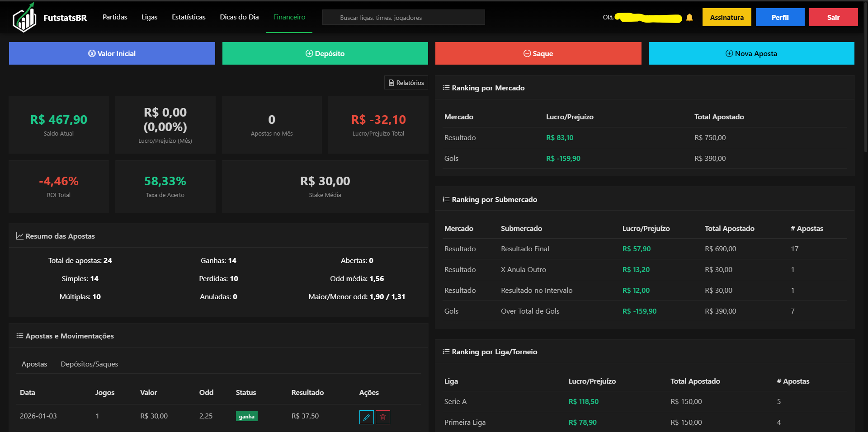This screenshot has width=868, height=432.
Task: Click the Ranking por Submercado list icon
Action: [x=446, y=199]
